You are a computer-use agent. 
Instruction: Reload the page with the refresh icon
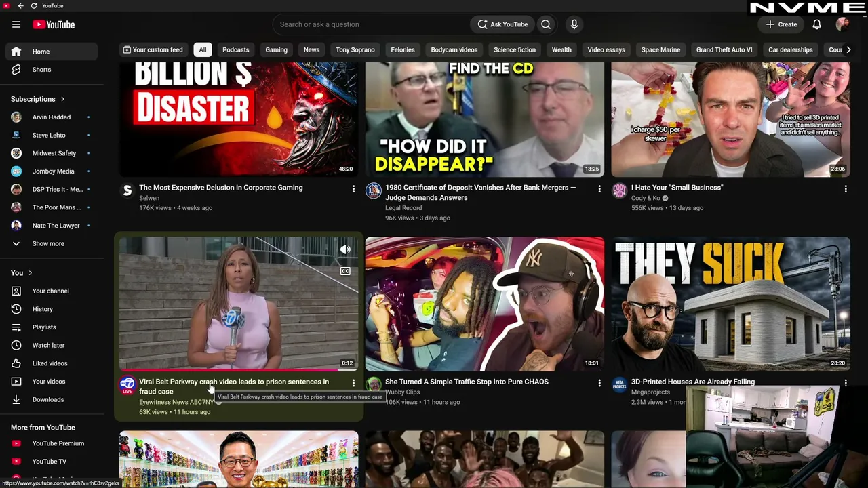pyautogui.click(x=34, y=6)
